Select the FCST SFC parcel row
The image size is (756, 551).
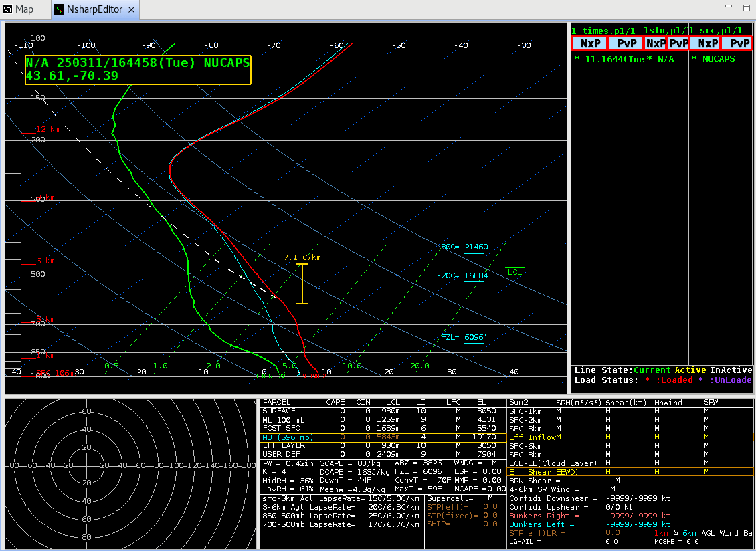click(382, 428)
